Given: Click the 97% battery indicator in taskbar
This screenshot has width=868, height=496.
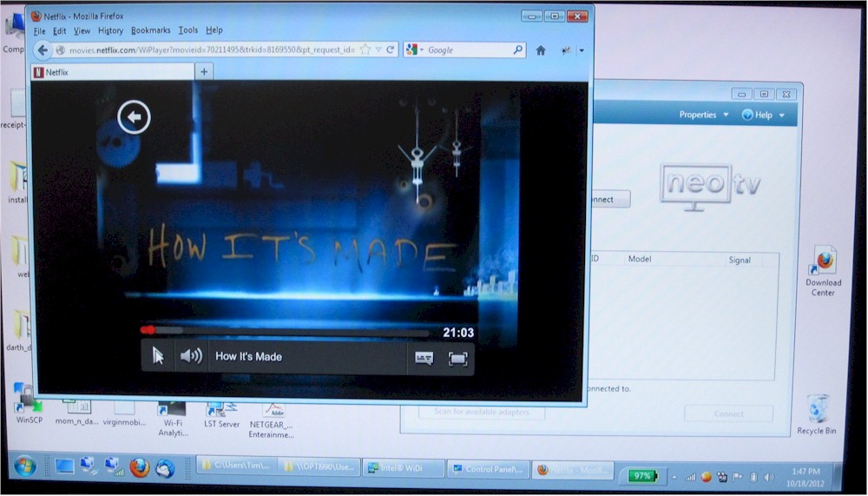Looking at the screenshot, I should pos(642,475).
